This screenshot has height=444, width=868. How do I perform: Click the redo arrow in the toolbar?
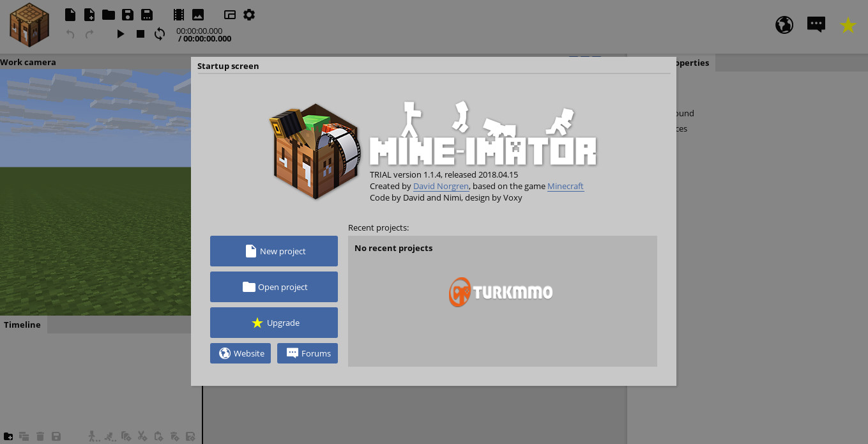point(89,34)
